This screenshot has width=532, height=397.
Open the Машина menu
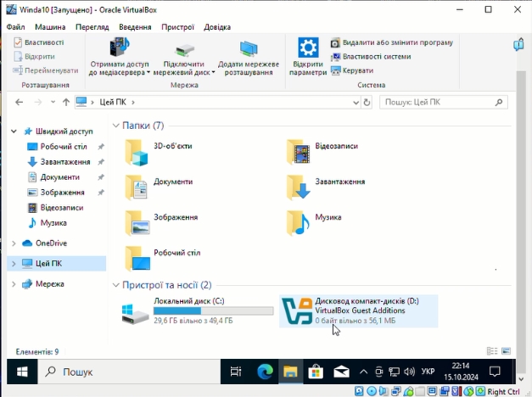coord(50,27)
